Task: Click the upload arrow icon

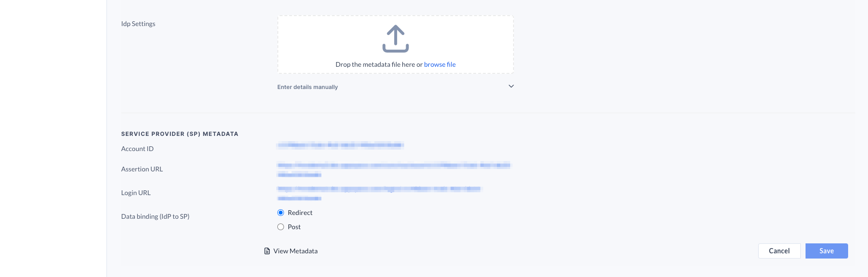Action: click(x=396, y=39)
